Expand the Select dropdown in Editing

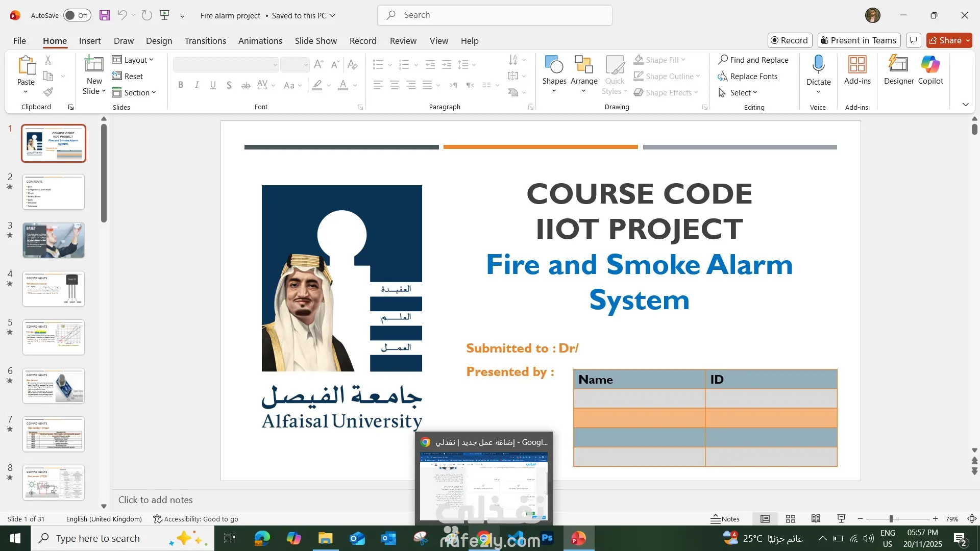click(739, 93)
